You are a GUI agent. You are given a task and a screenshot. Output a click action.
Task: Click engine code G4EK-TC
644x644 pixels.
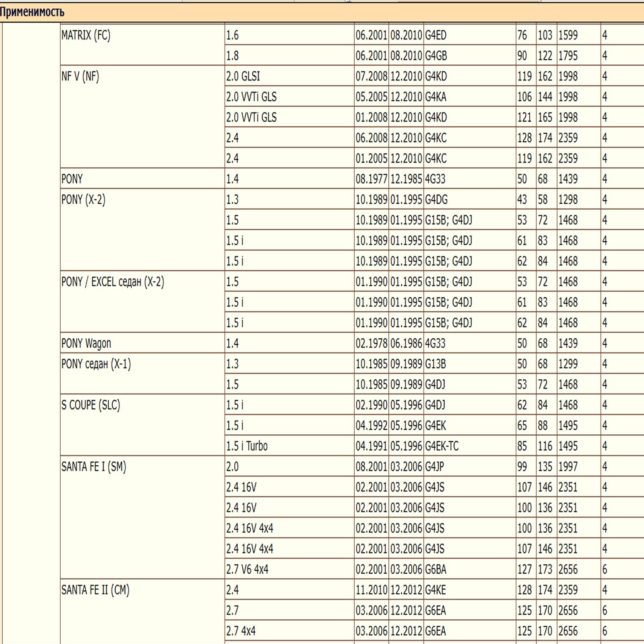(442, 446)
